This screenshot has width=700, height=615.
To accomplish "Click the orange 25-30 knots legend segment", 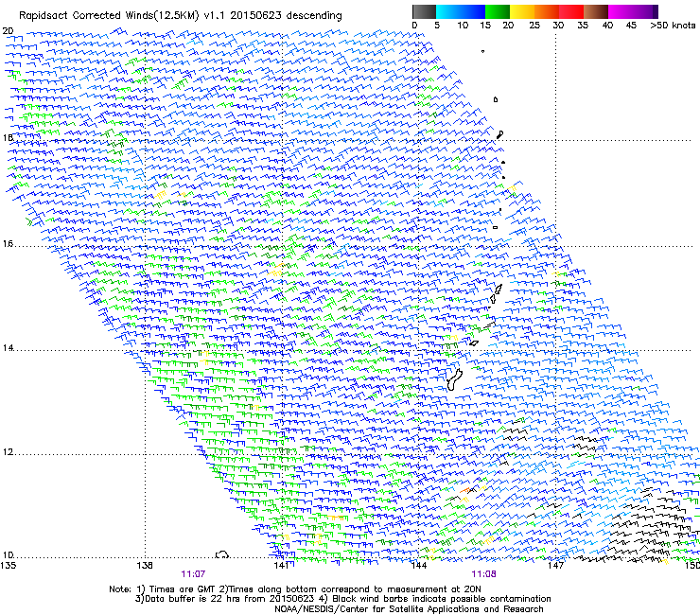I will click(x=547, y=11).
